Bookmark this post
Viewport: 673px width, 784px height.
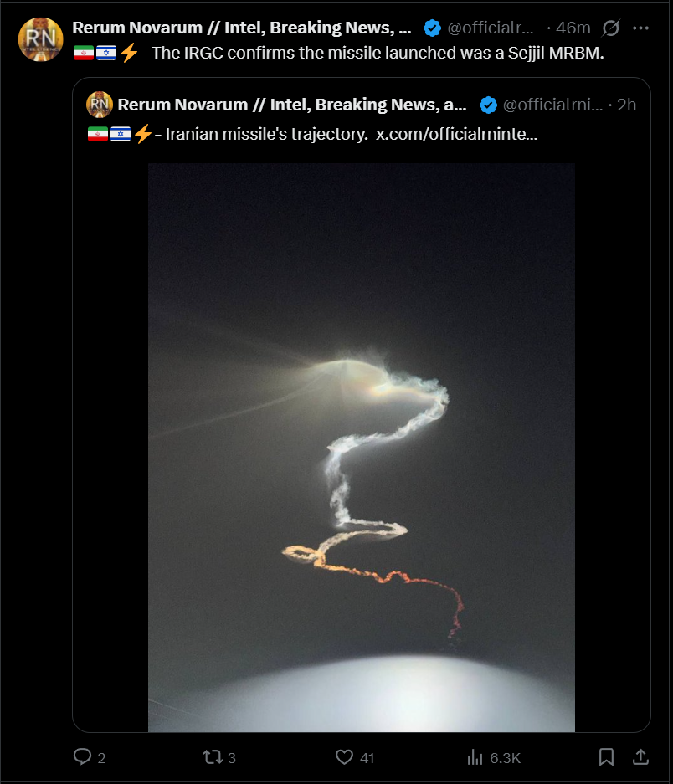606,757
